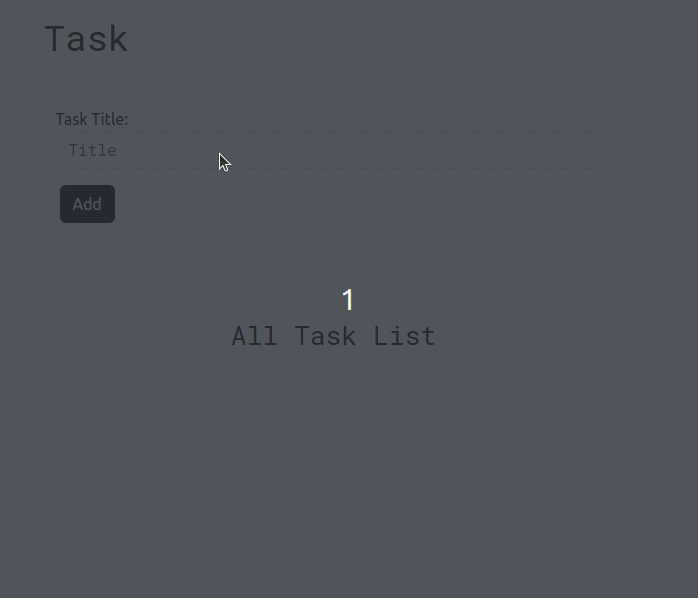Submit the new task with Add
The width and height of the screenshot is (698, 598).
point(87,204)
